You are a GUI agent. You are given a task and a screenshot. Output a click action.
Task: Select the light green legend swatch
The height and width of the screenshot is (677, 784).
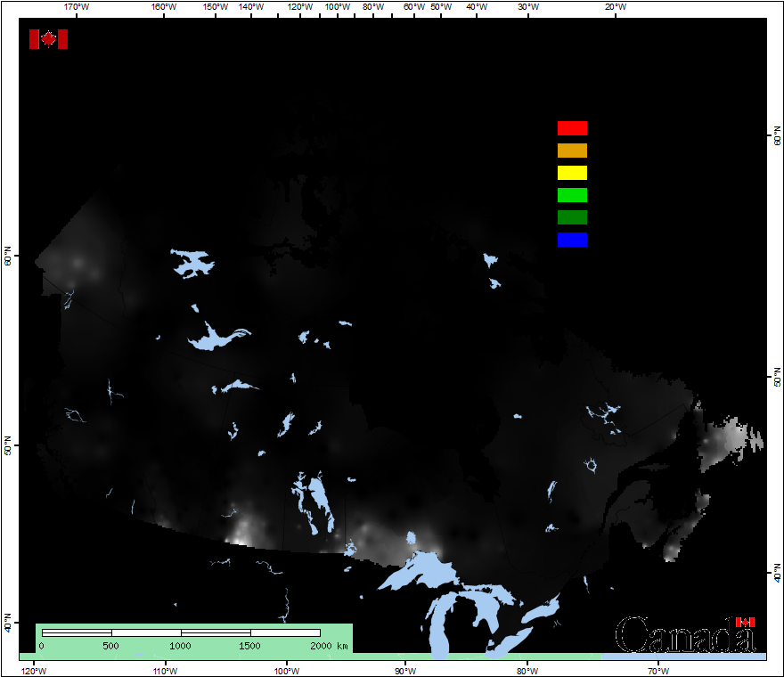pyautogui.click(x=572, y=195)
